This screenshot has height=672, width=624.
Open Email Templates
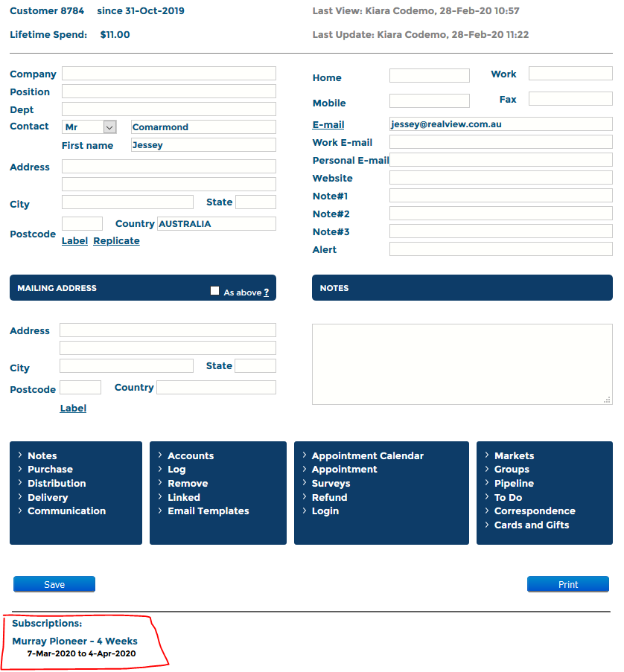click(x=208, y=511)
